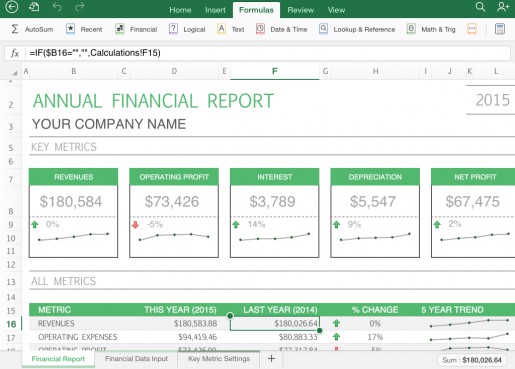Click the calculate sheet icon
Image resolution: width=515 pixels, height=369 pixels.
500,29
